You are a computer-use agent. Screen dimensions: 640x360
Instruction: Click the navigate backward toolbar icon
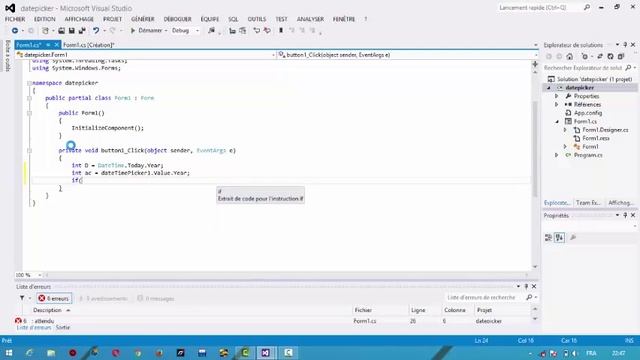[15, 31]
